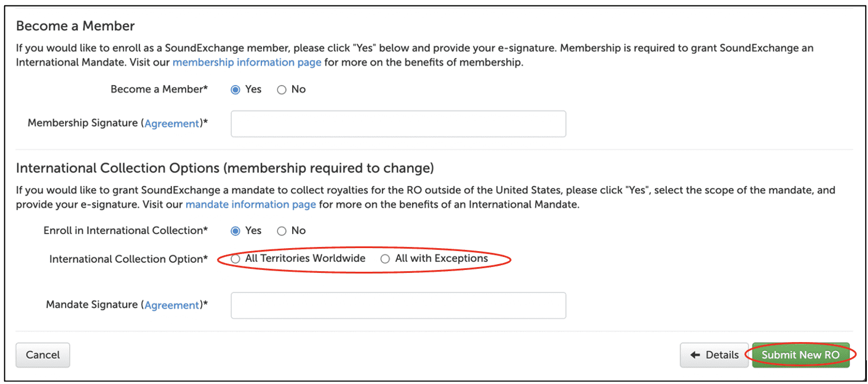Select No for Become a Member
This screenshot has height=384, width=868.
282,90
